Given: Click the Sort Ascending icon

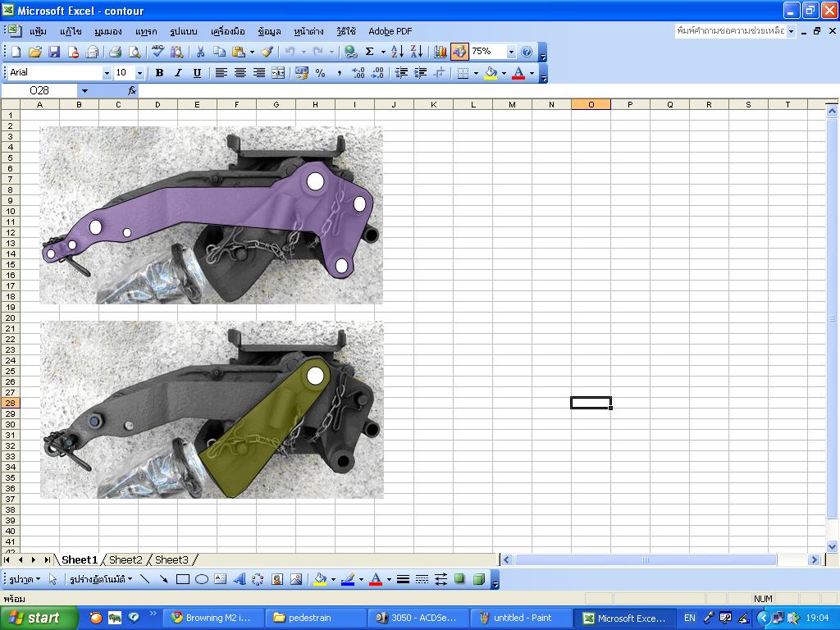Looking at the screenshot, I should 397,52.
